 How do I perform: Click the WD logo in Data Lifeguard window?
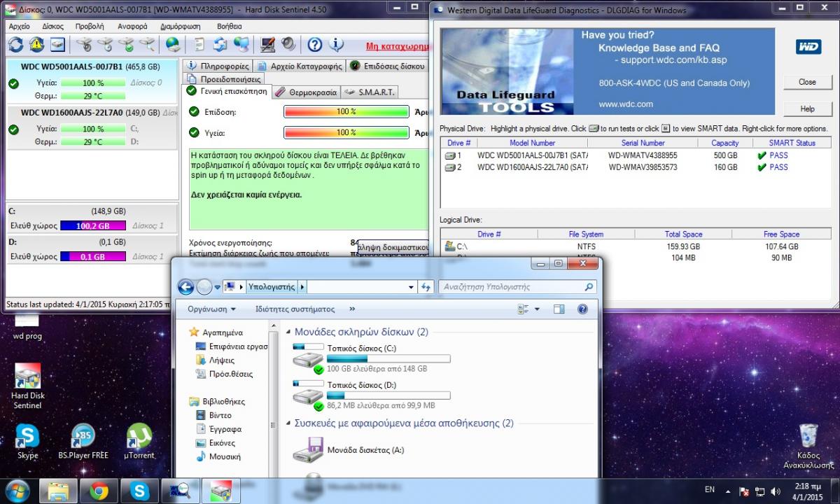click(x=808, y=47)
